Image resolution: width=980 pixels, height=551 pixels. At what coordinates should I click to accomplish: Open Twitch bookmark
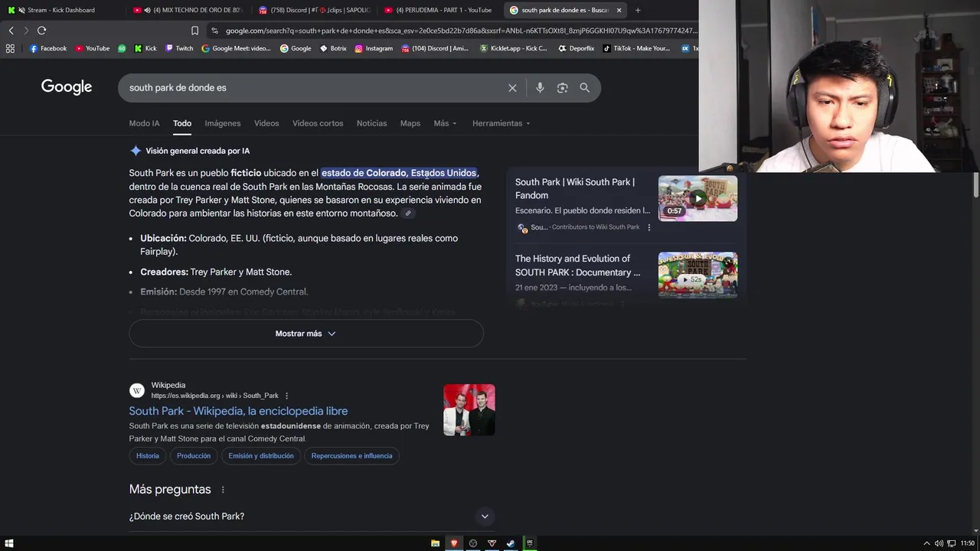pos(179,48)
